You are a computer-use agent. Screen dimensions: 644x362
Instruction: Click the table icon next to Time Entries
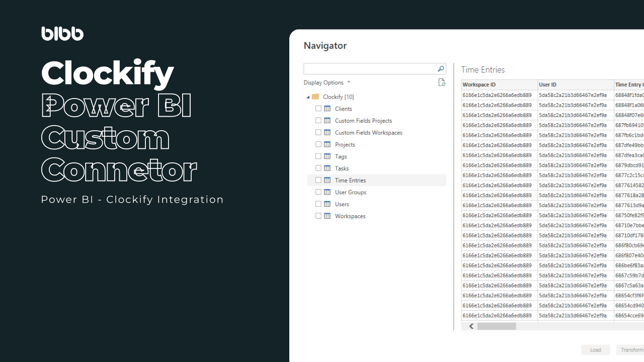pos(327,180)
